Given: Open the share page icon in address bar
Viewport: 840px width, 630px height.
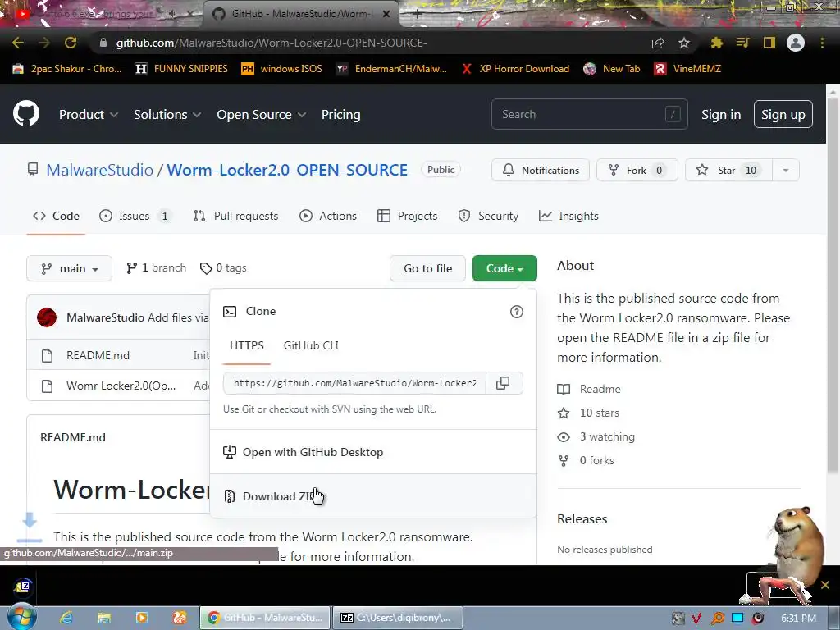Looking at the screenshot, I should pos(658,43).
